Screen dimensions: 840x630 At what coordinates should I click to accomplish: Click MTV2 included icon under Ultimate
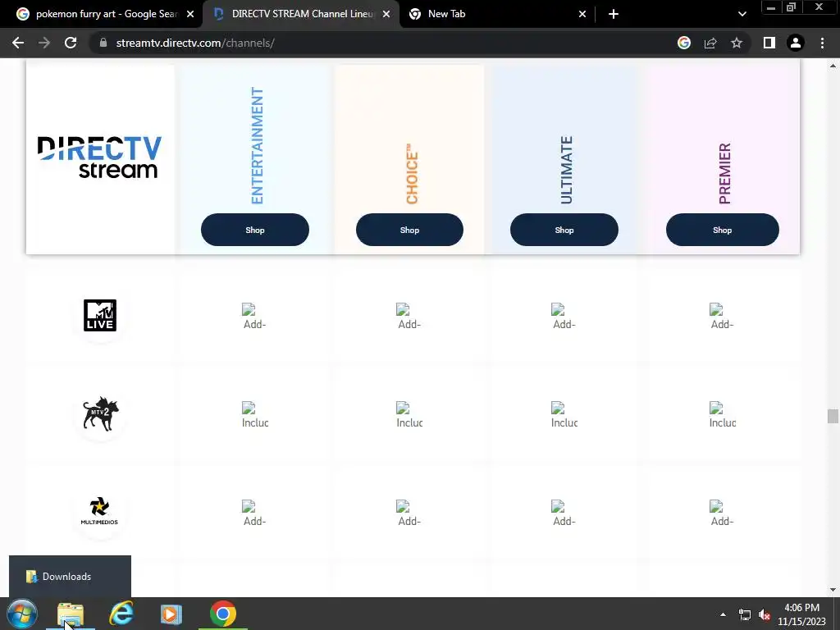click(564, 415)
